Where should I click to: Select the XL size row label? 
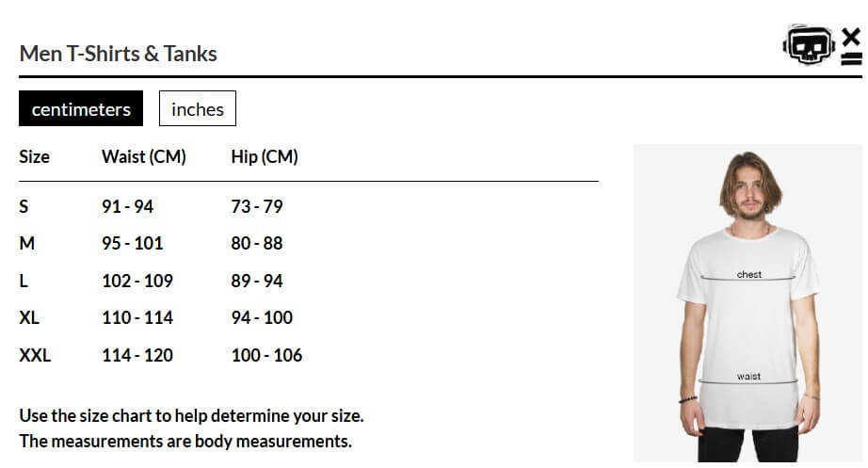pos(29,317)
